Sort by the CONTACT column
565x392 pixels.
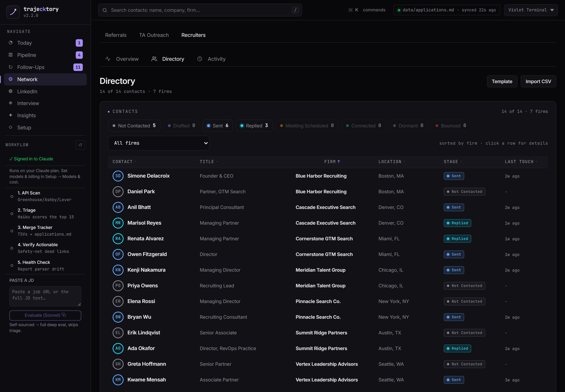124,162
